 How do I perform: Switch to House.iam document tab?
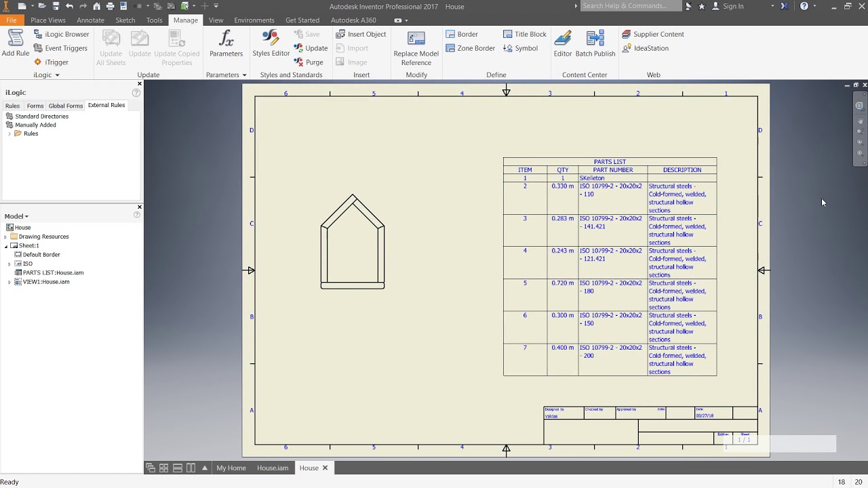[273, 468]
